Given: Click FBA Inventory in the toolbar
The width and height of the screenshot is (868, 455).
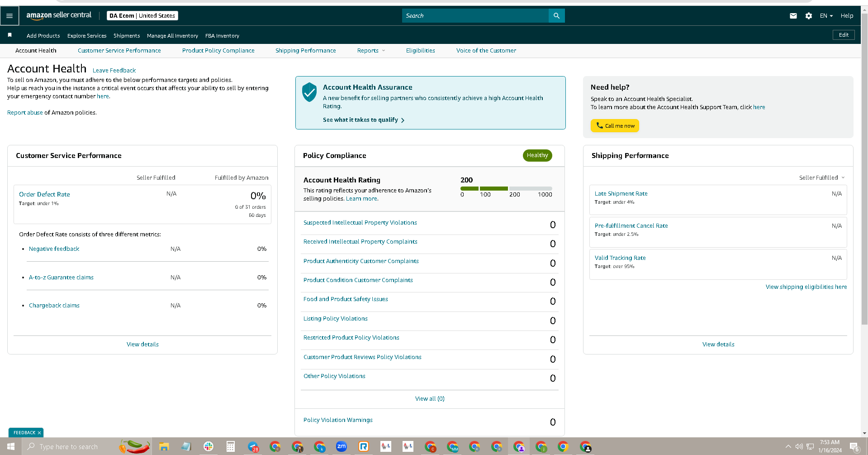Looking at the screenshot, I should 222,36.
